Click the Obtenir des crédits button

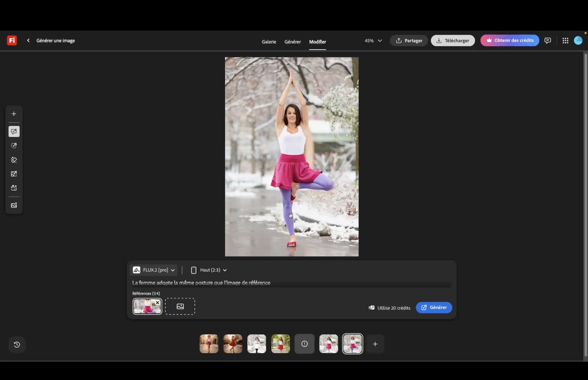coord(509,40)
